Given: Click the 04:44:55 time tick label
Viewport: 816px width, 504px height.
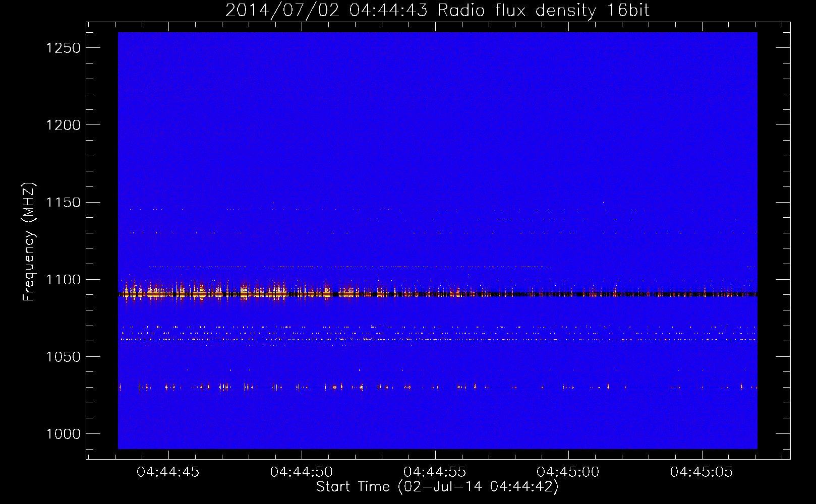Looking at the screenshot, I should (435, 472).
